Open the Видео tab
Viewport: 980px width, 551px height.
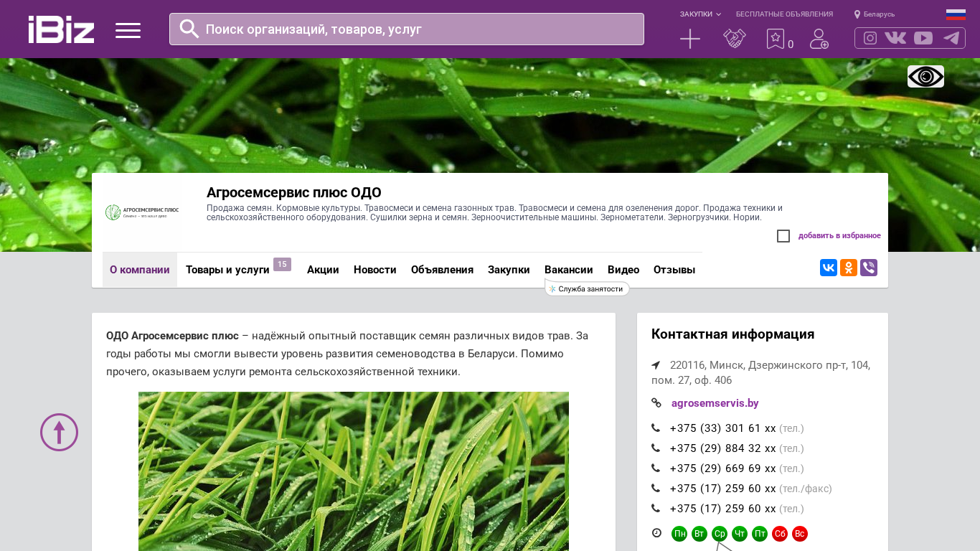point(623,270)
